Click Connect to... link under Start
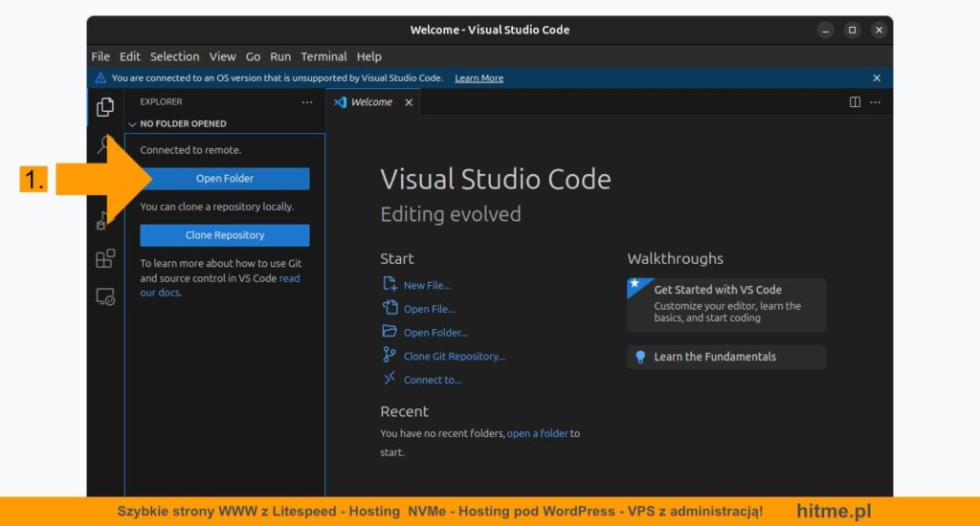The width and height of the screenshot is (980, 526). (433, 380)
